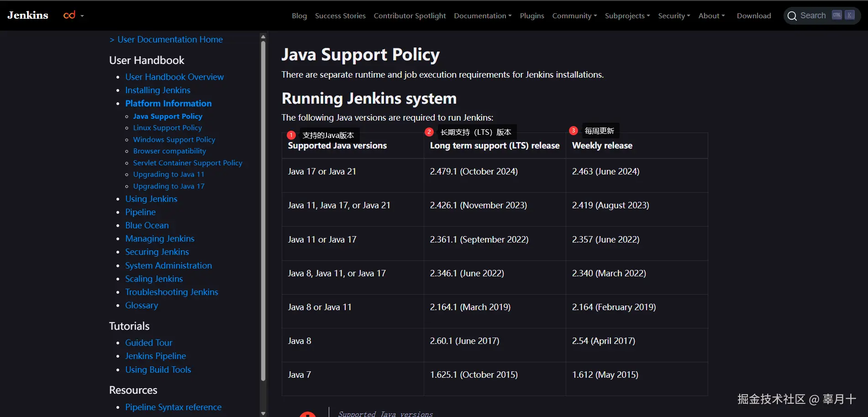Screen dimensions: 868x417
Task: Click red annotation marker number 3
Action: [573, 131]
